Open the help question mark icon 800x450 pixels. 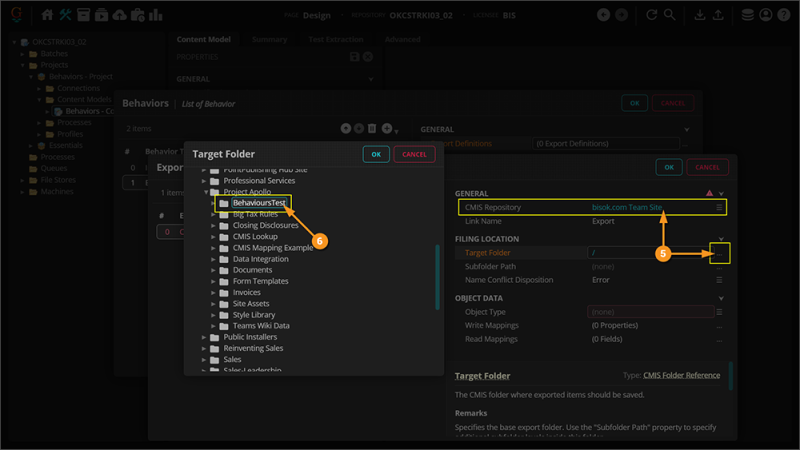[783, 15]
